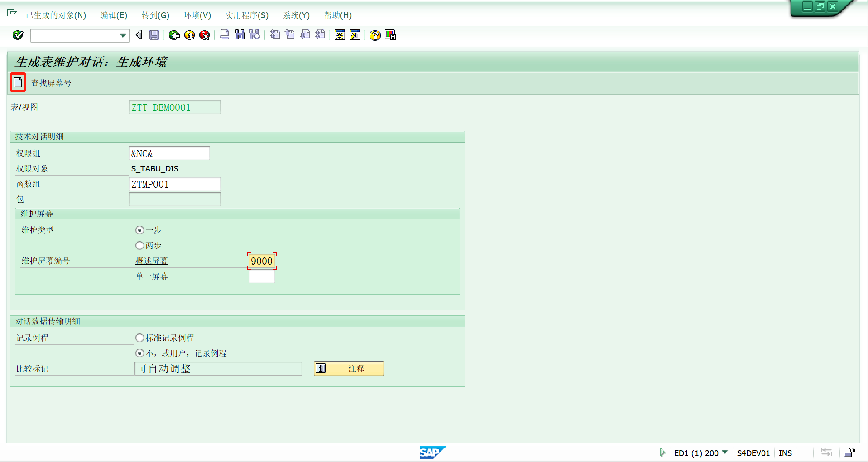Open the command field dropdown arrow
This screenshot has width=868, height=462.
tap(122, 35)
